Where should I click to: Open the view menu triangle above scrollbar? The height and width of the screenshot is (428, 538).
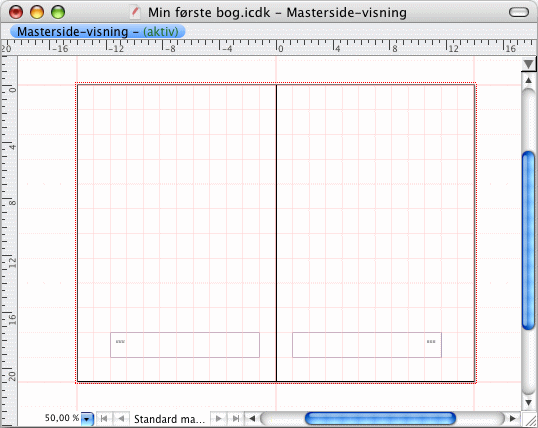tap(528, 64)
